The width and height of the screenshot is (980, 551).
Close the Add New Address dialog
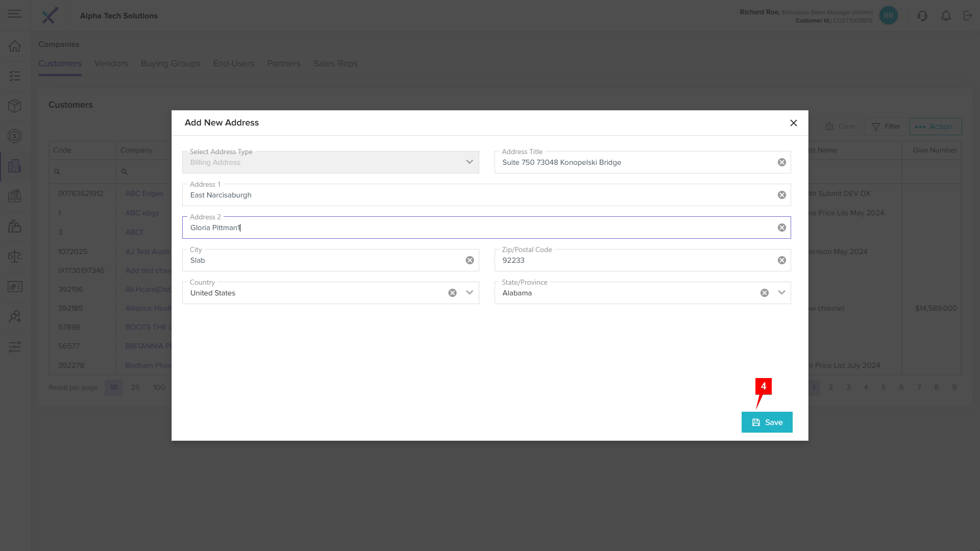(793, 123)
